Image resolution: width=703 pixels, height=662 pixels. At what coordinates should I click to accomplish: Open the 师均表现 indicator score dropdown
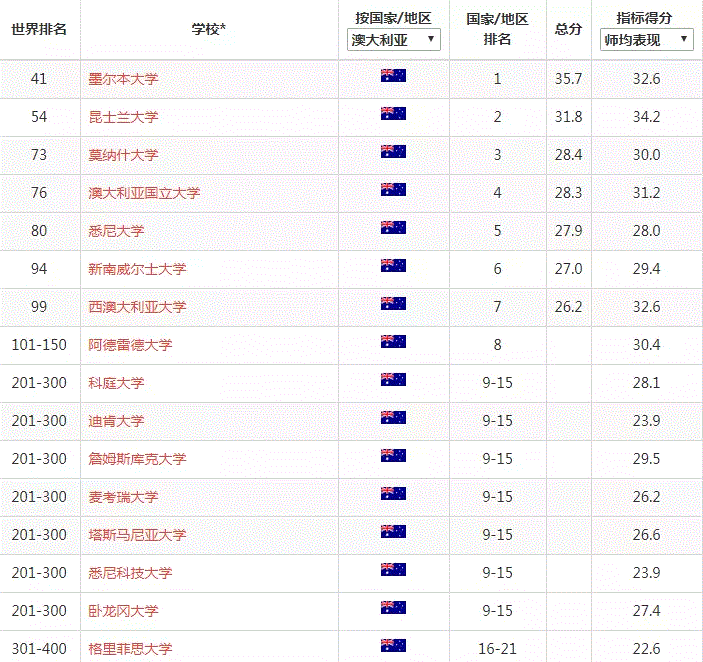647,40
